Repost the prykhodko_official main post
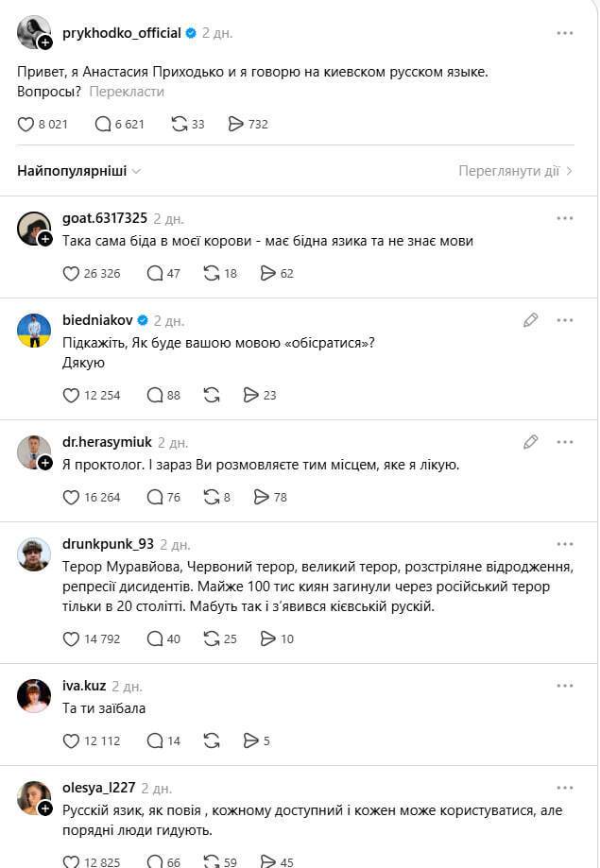Screen dimensions: 600x868 179,124
